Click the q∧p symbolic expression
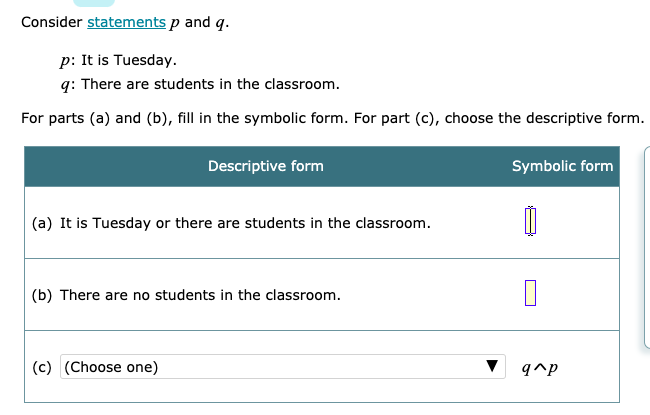This screenshot has width=650, height=415. [540, 367]
